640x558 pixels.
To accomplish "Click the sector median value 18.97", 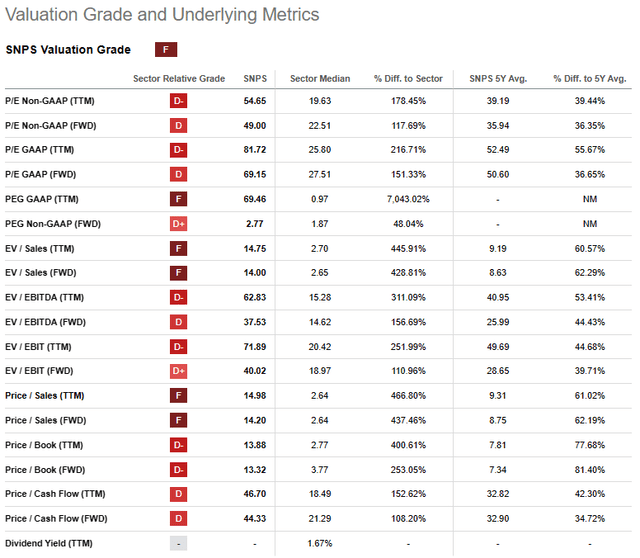I will 320,371.
